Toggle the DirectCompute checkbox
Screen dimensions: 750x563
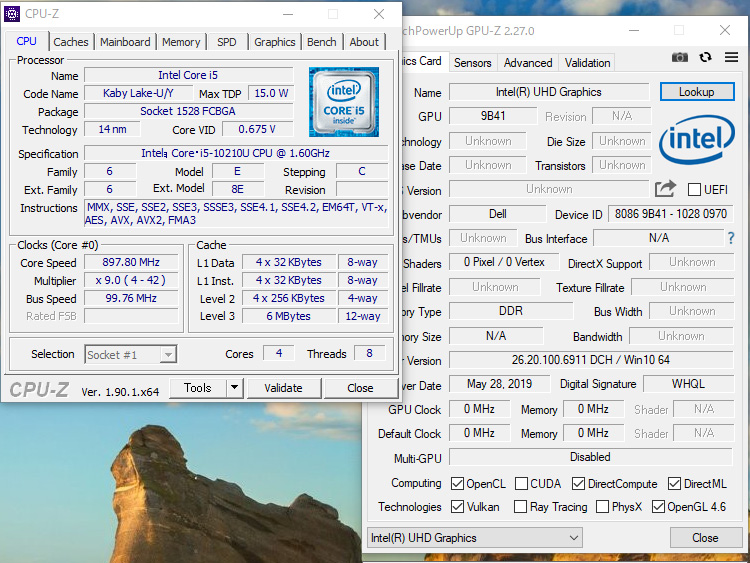point(578,484)
